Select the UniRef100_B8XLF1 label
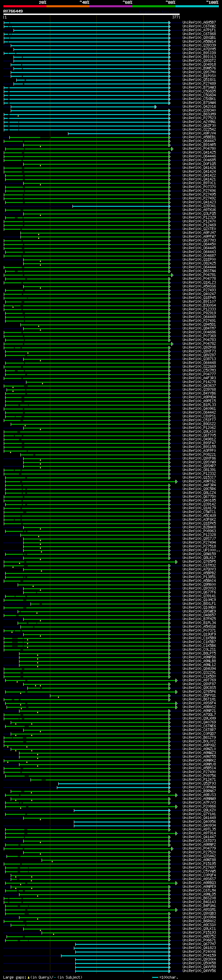 pyautogui.click(x=199, y=604)
